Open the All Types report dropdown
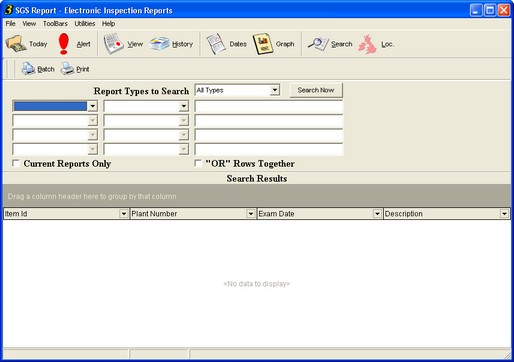The height and width of the screenshot is (362, 514). [274, 90]
